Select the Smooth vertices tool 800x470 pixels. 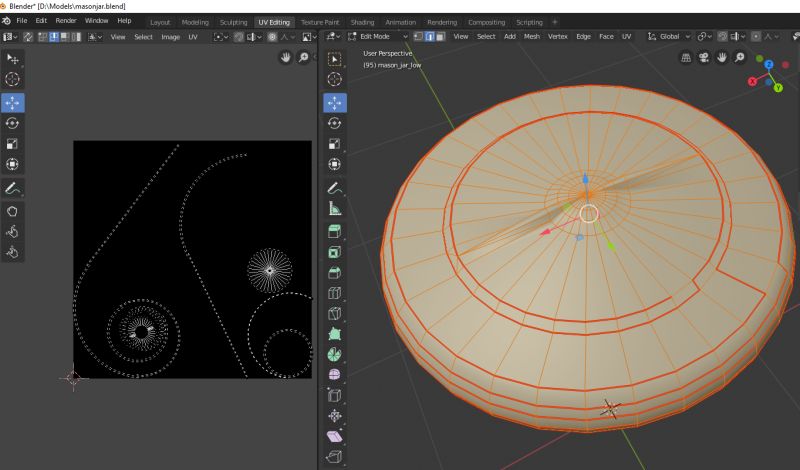pos(335,375)
